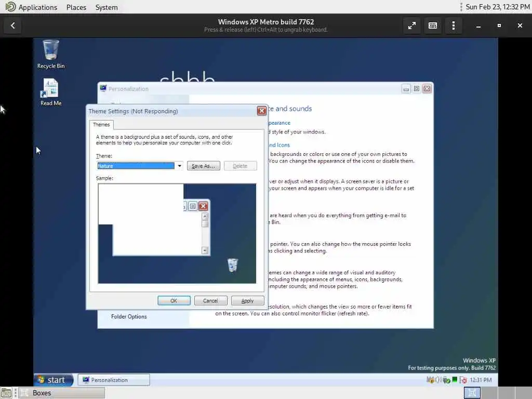Click the red security alert tray icon

pos(463,380)
